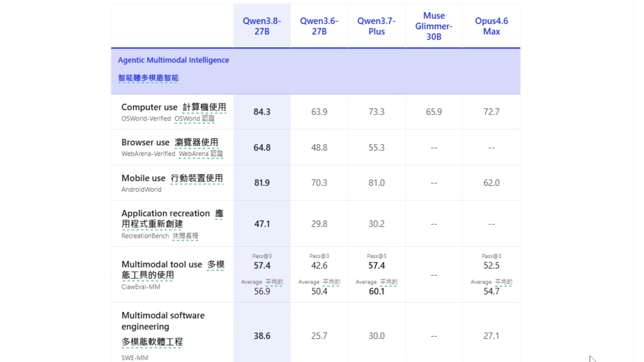The image size is (644, 362).
Task: Click the 48.8 Browser use score
Action: (319, 147)
